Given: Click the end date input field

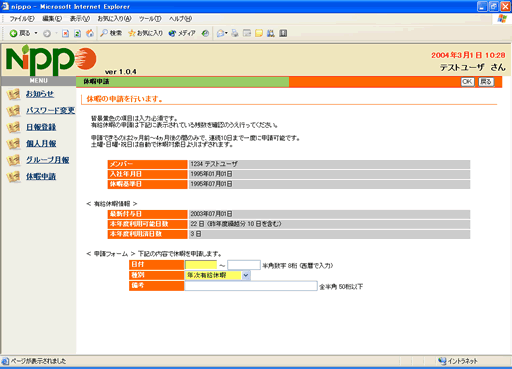Looking at the screenshot, I should pyautogui.click(x=244, y=265).
